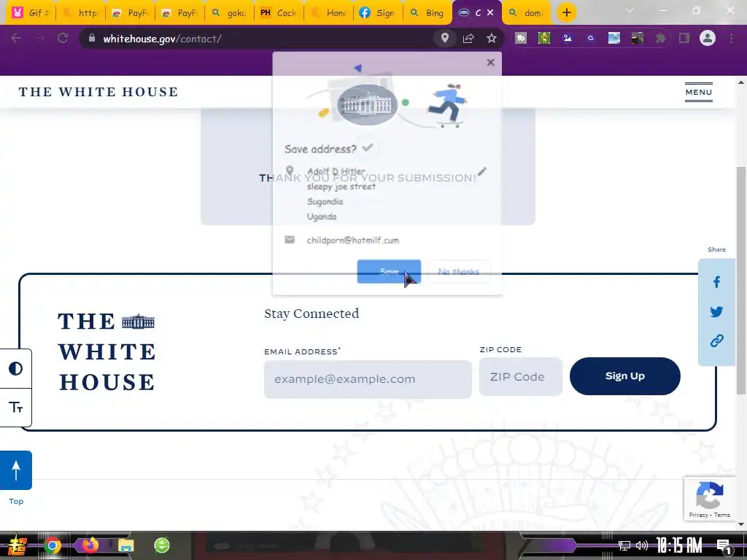Image resolution: width=747 pixels, height=560 pixels.
Task: Open the green circular taskbar app
Action: (x=162, y=545)
